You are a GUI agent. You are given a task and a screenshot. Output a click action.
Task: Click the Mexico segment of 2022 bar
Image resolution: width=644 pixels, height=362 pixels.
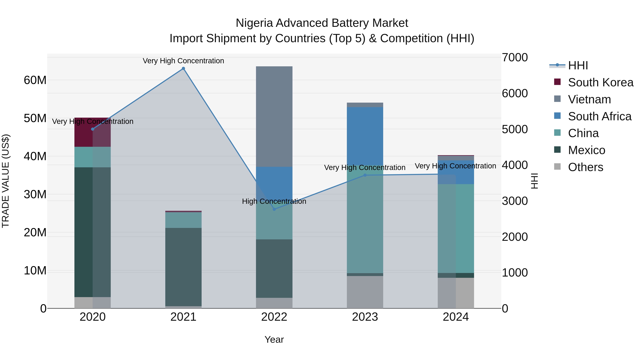point(274,269)
